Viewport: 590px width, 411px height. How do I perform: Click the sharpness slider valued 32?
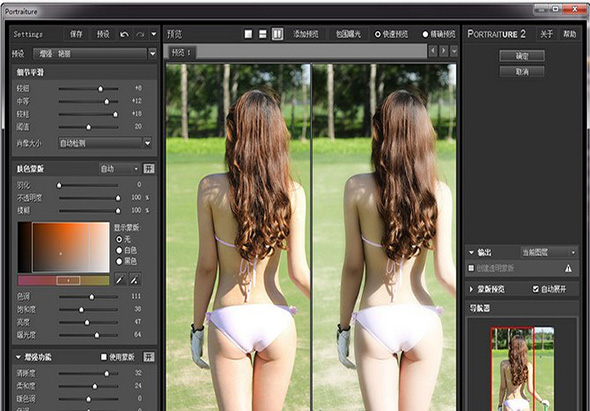click(x=88, y=373)
